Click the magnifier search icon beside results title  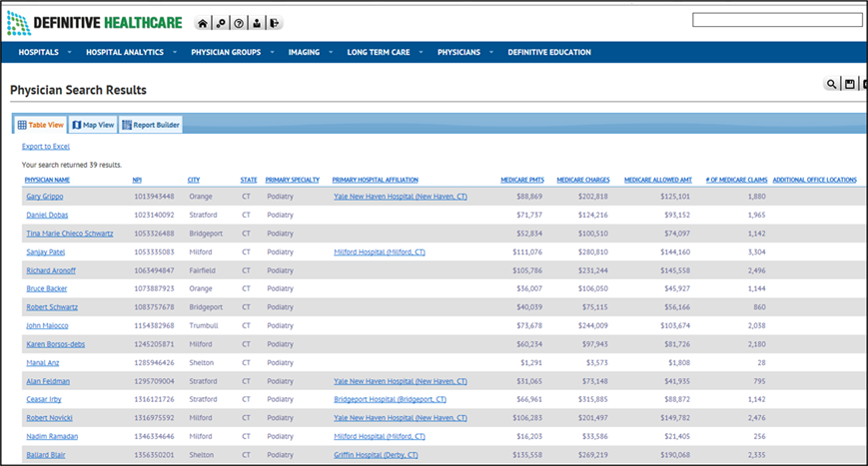click(831, 84)
